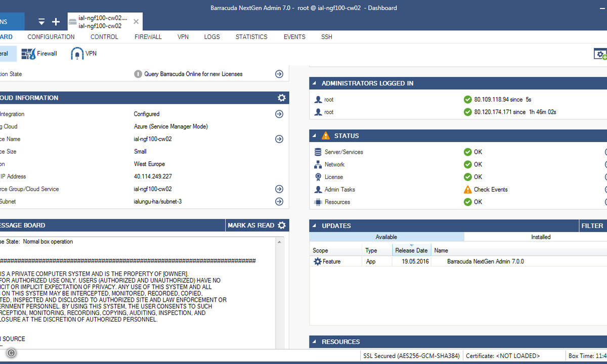Viewport: 607px width, 364px height.
Task: Open the VPN dashboard view
Action: click(x=84, y=54)
